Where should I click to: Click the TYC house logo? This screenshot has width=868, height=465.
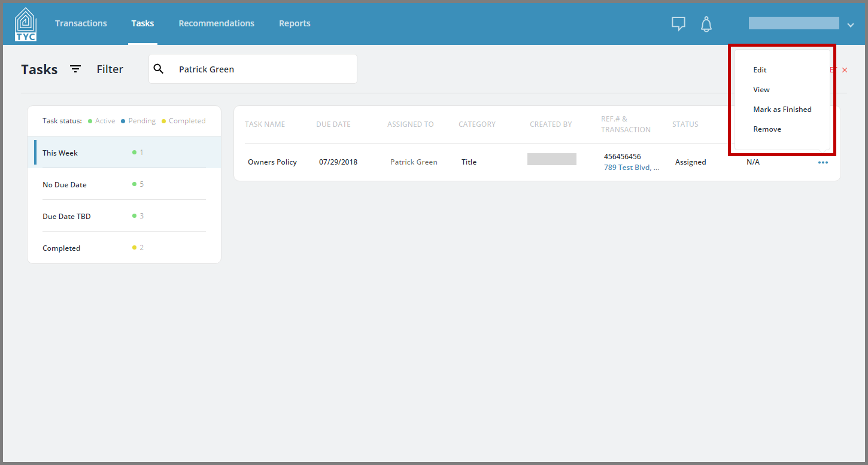pyautogui.click(x=25, y=24)
